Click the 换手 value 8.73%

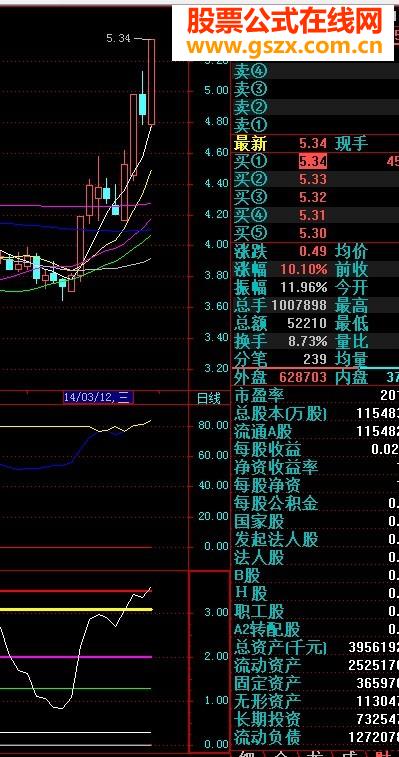click(308, 341)
